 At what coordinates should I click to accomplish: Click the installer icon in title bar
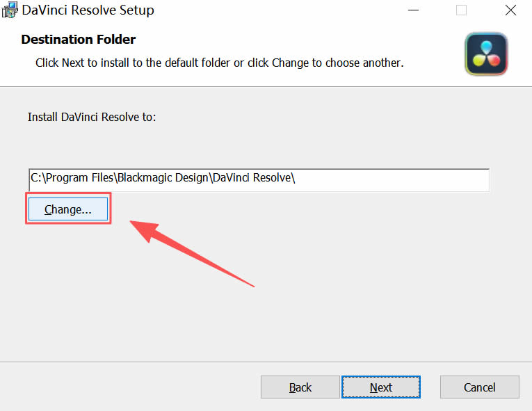pyautogui.click(x=9, y=10)
